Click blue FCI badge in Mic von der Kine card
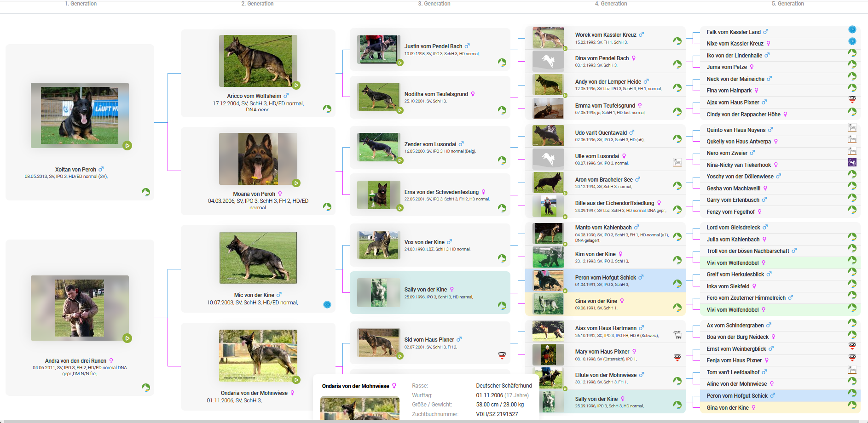The image size is (868, 423). [327, 304]
